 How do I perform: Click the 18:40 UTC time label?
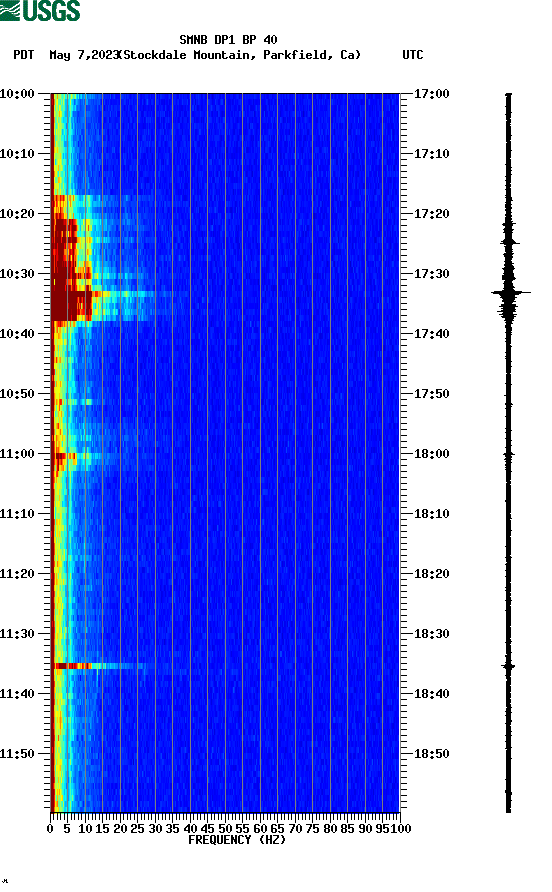[431, 694]
